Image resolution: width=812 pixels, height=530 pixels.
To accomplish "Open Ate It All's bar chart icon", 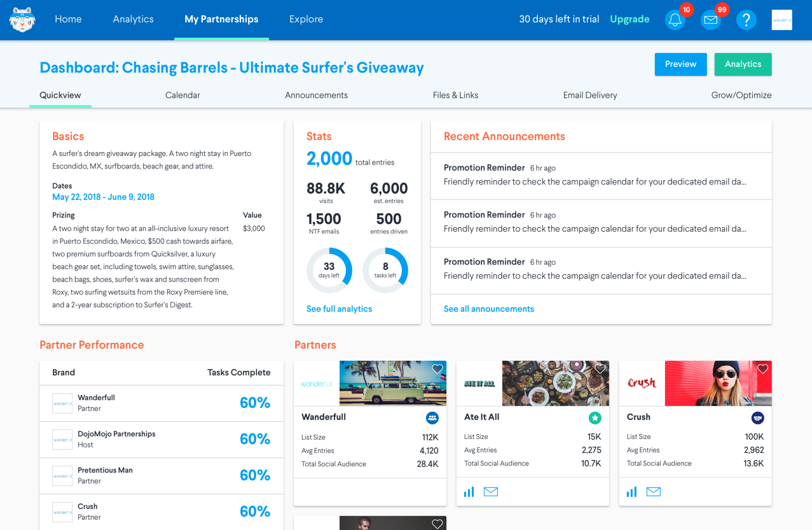I will pos(469,492).
